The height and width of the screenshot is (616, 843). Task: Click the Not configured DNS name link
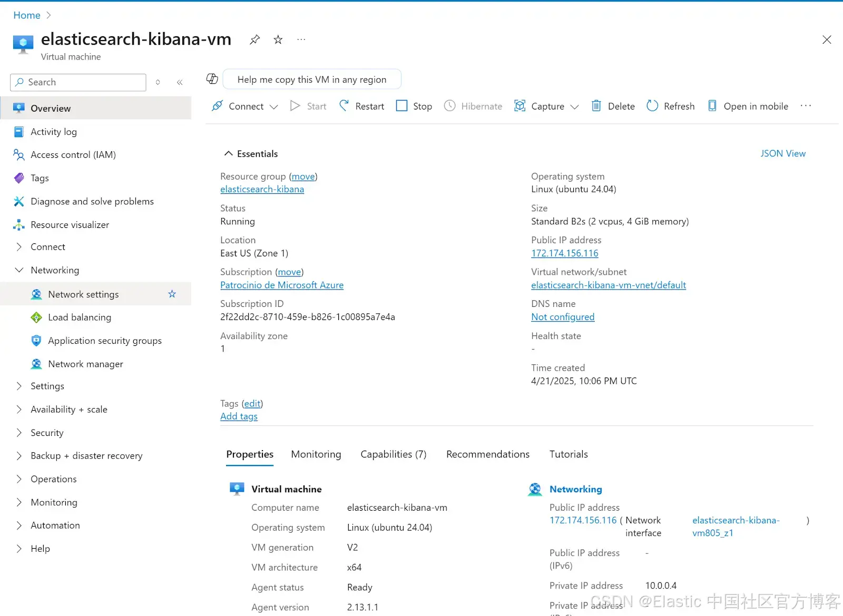pos(563,317)
